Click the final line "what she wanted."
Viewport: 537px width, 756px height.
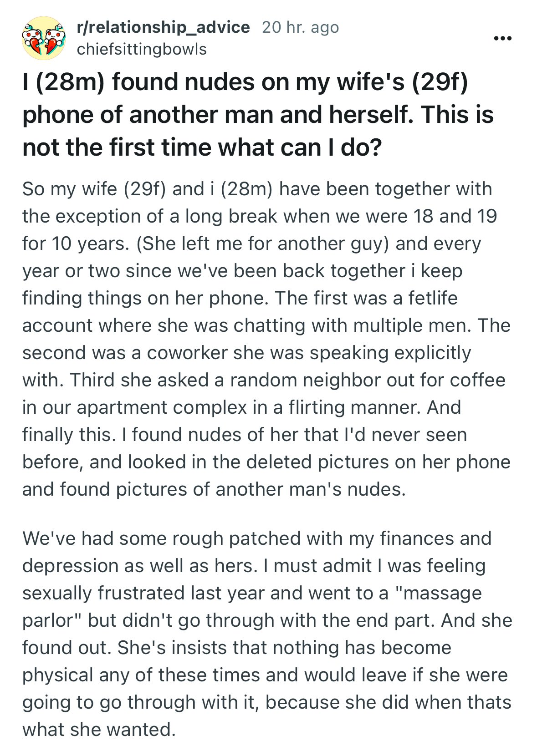click(99, 730)
